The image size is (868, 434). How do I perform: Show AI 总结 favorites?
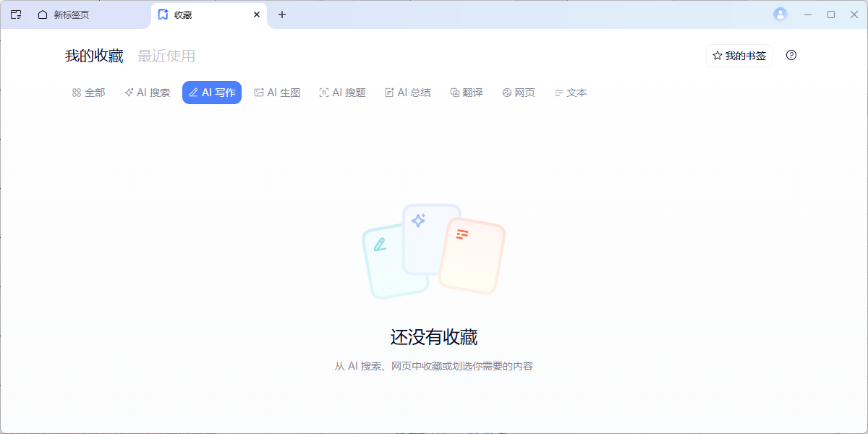point(408,93)
